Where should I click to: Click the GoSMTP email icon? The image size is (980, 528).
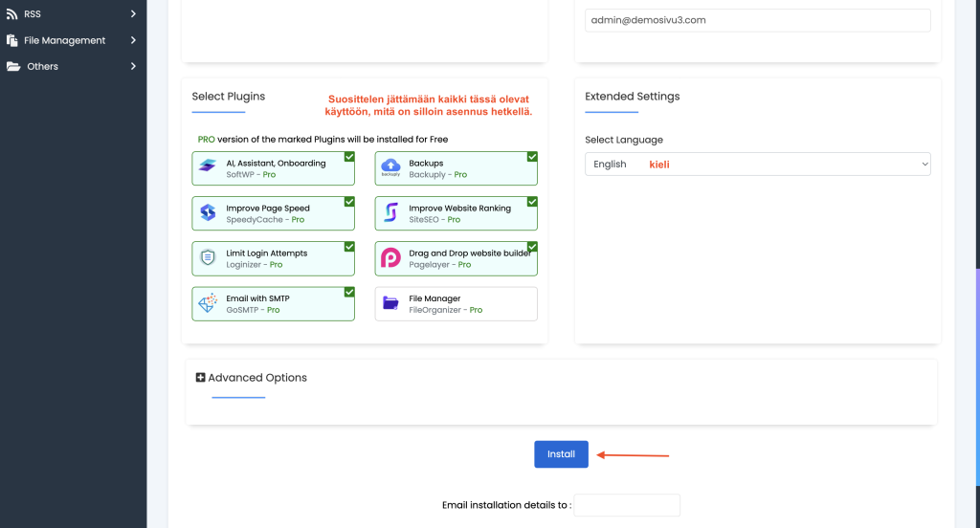pyautogui.click(x=208, y=304)
